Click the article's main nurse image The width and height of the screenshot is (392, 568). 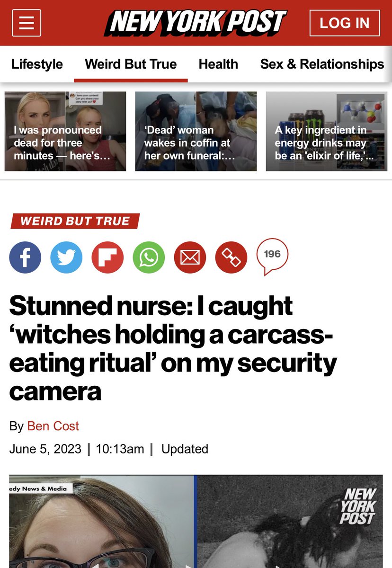(196, 522)
